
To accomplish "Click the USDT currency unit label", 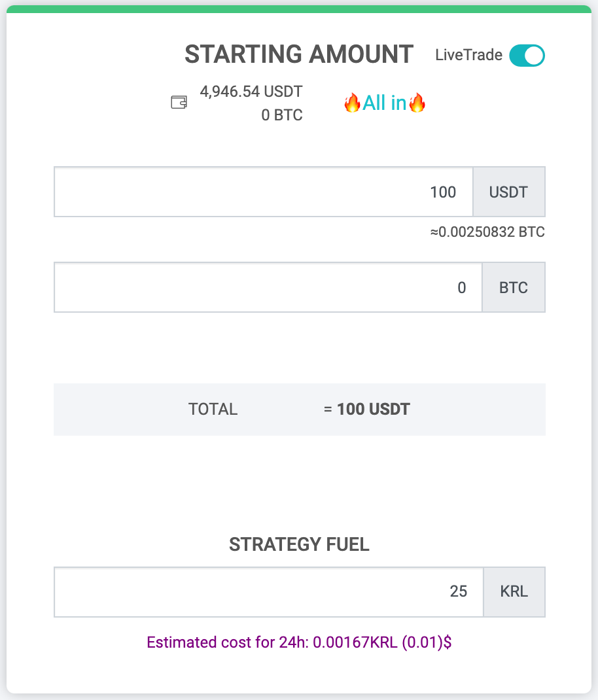I will pos(509,192).
